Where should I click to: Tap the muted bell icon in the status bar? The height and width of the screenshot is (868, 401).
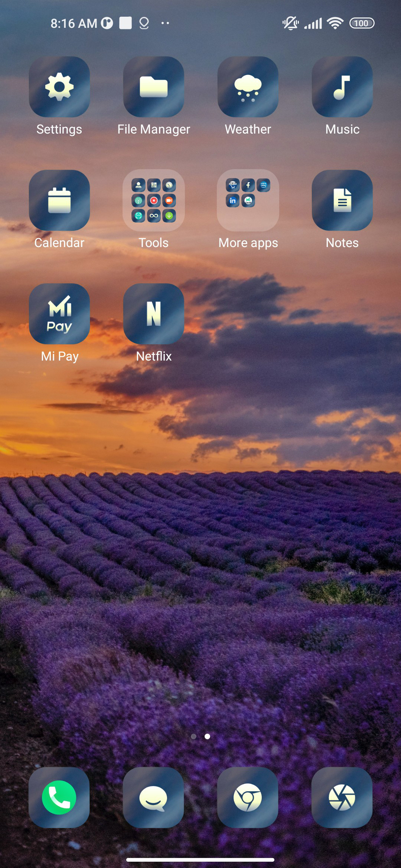[x=290, y=23]
